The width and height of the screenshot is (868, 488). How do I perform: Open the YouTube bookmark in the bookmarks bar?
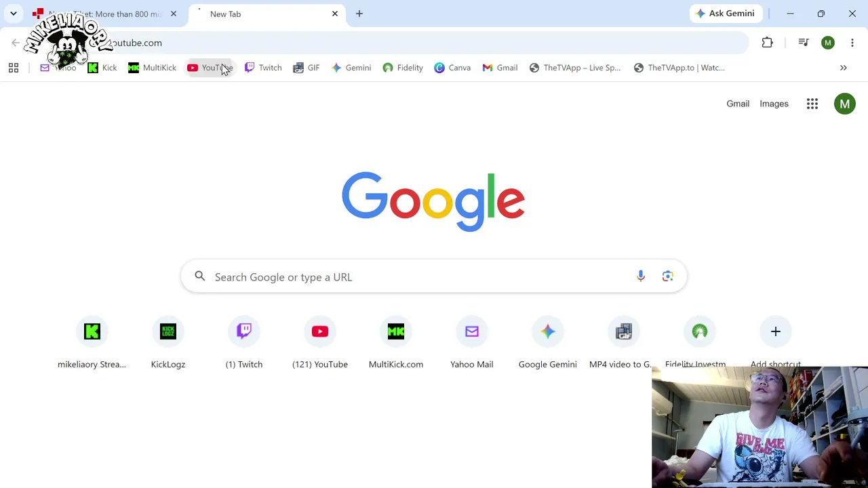click(x=210, y=68)
